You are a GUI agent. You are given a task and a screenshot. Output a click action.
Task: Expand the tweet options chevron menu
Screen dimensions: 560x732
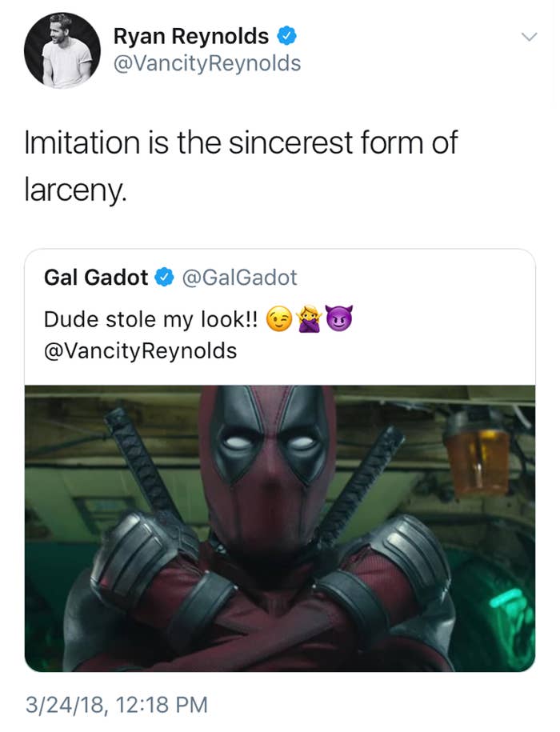528,36
